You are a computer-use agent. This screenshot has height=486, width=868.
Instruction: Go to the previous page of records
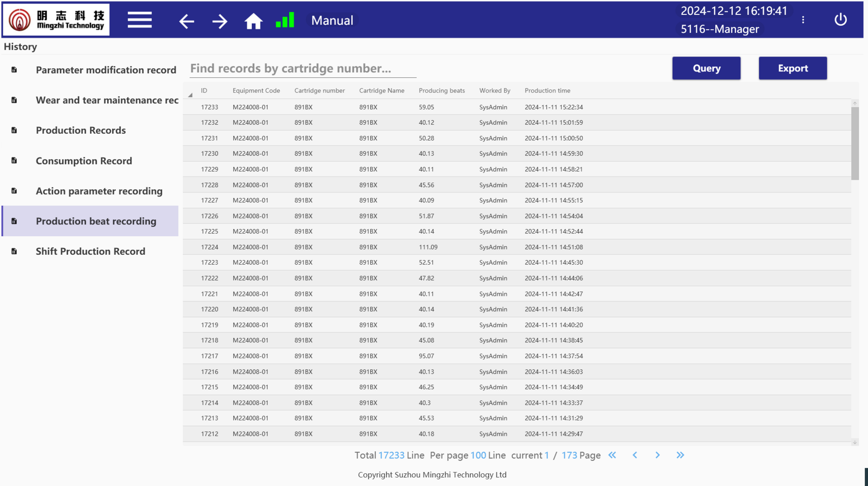pyautogui.click(x=635, y=455)
